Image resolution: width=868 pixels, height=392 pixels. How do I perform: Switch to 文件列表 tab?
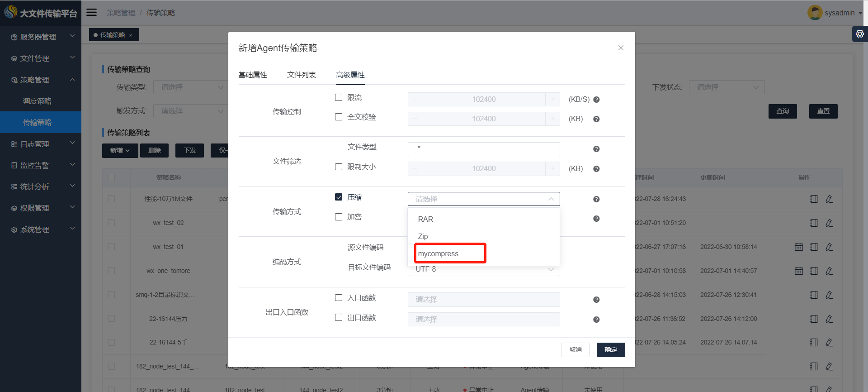click(302, 75)
